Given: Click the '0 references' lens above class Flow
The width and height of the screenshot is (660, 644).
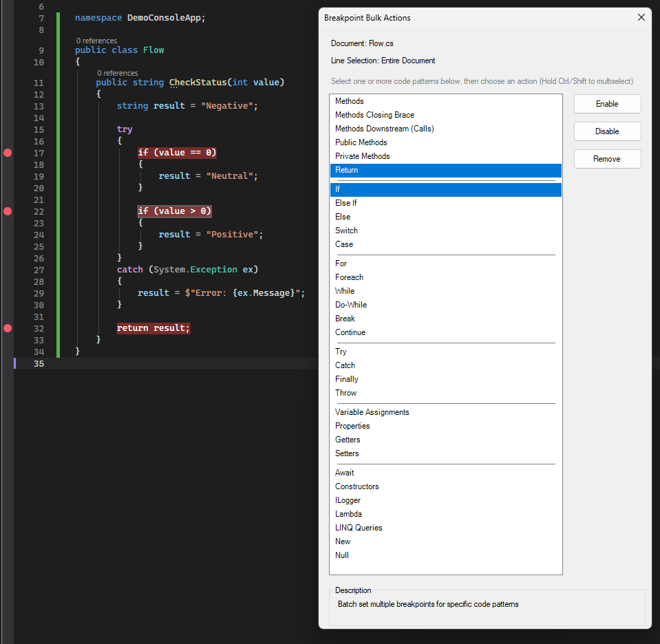Looking at the screenshot, I should point(96,41).
